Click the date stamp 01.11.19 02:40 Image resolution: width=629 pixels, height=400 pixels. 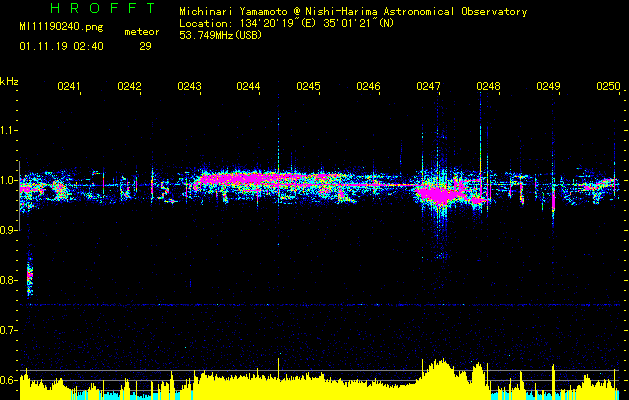[61, 47]
